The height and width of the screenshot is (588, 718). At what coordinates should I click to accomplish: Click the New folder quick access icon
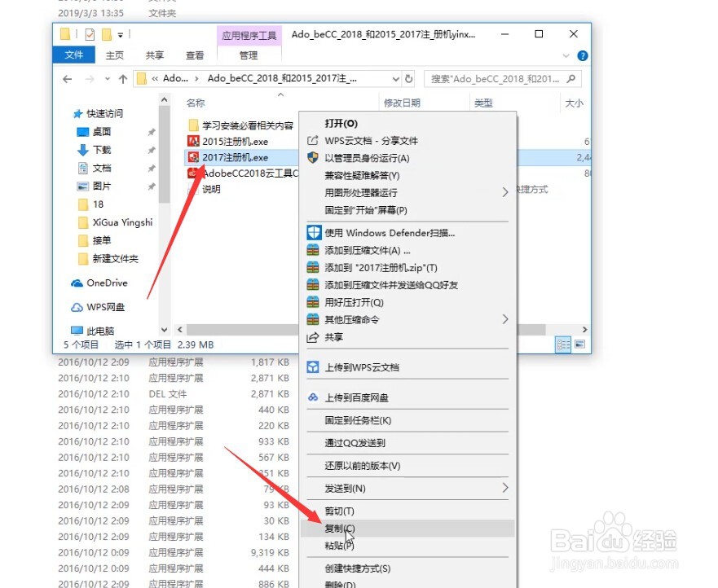(107, 34)
